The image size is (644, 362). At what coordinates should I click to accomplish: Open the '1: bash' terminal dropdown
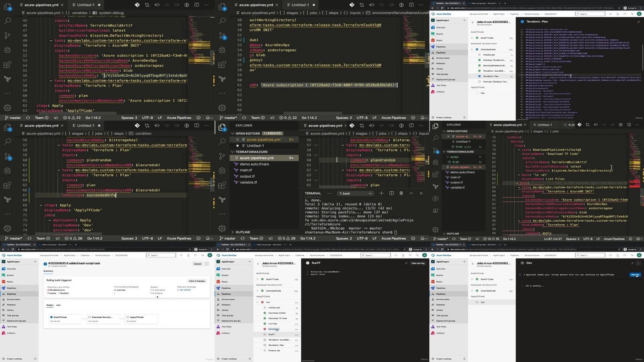[x=355, y=193]
